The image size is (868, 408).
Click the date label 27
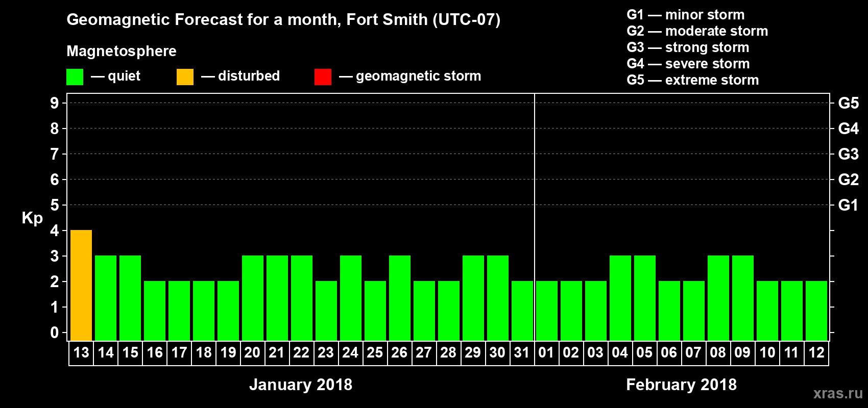[x=424, y=353]
